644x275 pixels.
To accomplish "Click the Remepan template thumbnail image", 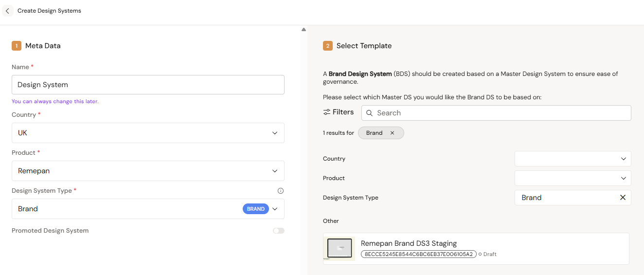I will point(340,248).
